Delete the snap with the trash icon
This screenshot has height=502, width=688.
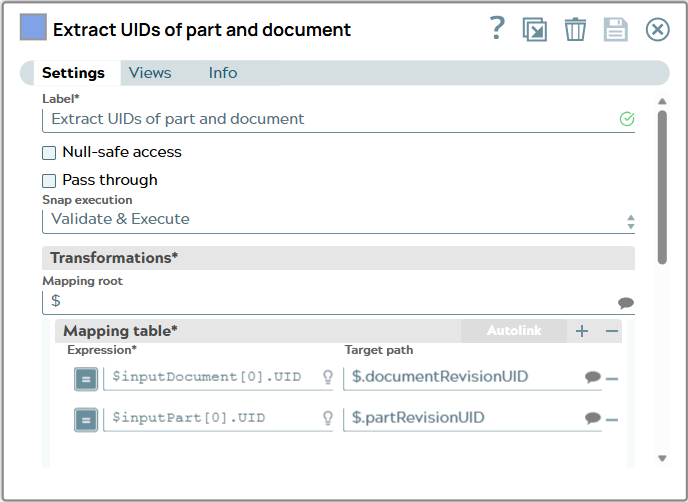(575, 29)
